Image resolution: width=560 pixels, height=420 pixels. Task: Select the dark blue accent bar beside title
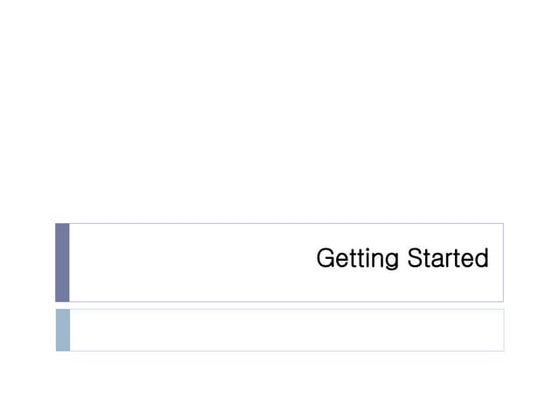pos(62,262)
